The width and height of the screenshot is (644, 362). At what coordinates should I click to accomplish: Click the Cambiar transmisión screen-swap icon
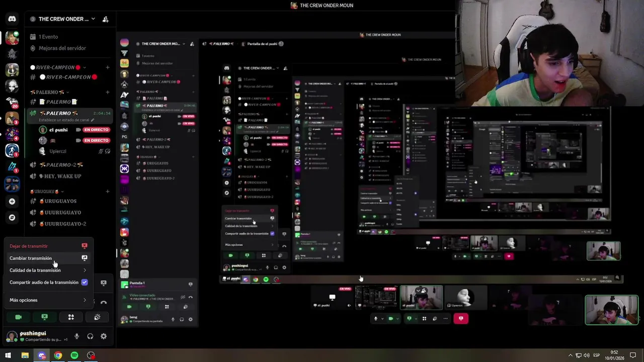pyautogui.click(x=84, y=258)
